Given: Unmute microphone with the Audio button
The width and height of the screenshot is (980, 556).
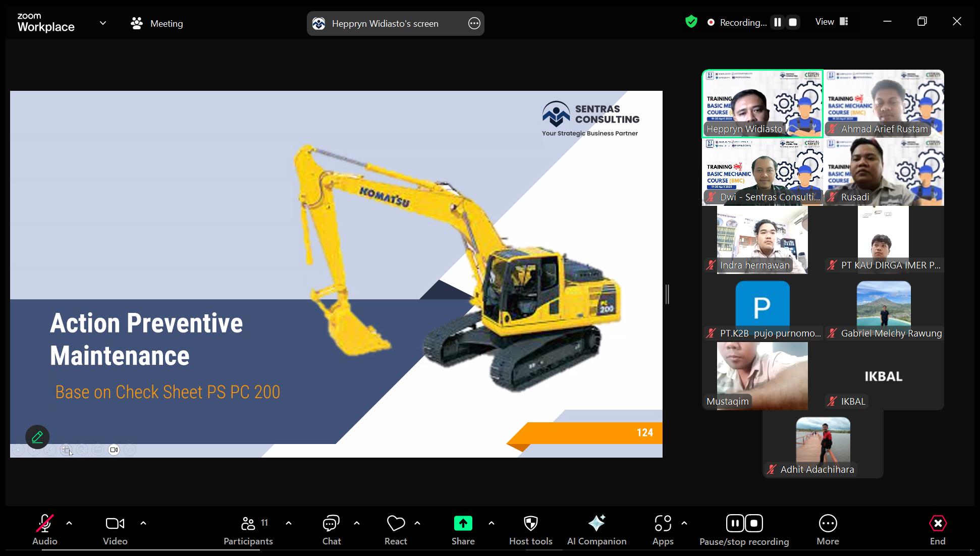Looking at the screenshot, I should (x=45, y=530).
